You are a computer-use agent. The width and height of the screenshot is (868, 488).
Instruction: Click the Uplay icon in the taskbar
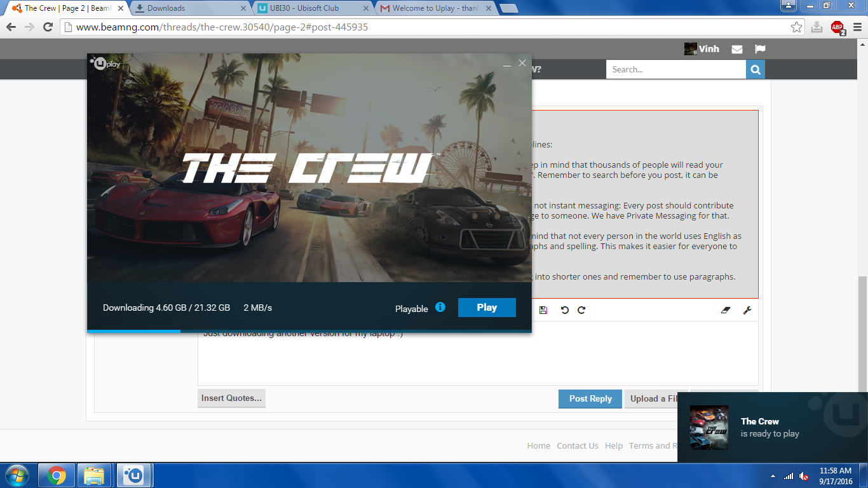(132, 475)
